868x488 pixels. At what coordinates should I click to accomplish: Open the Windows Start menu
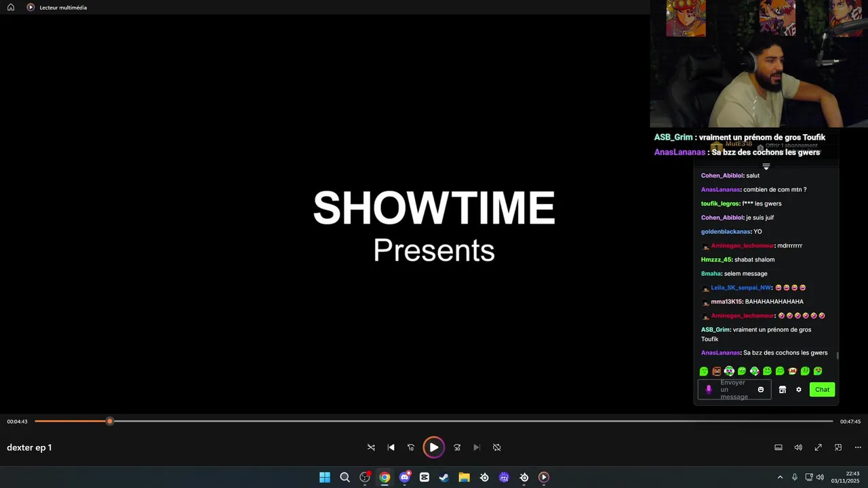tap(325, 477)
